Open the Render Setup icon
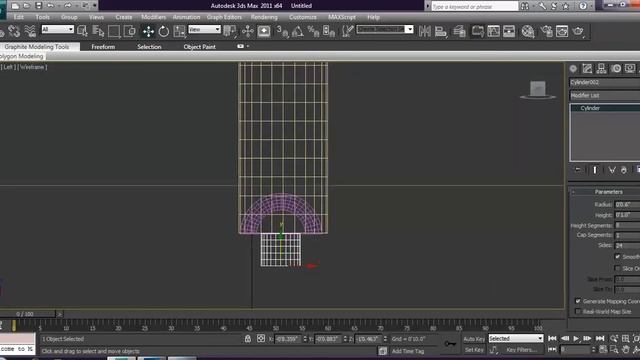The height and width of the screenshot is (360, 640). tap(547, 31)
